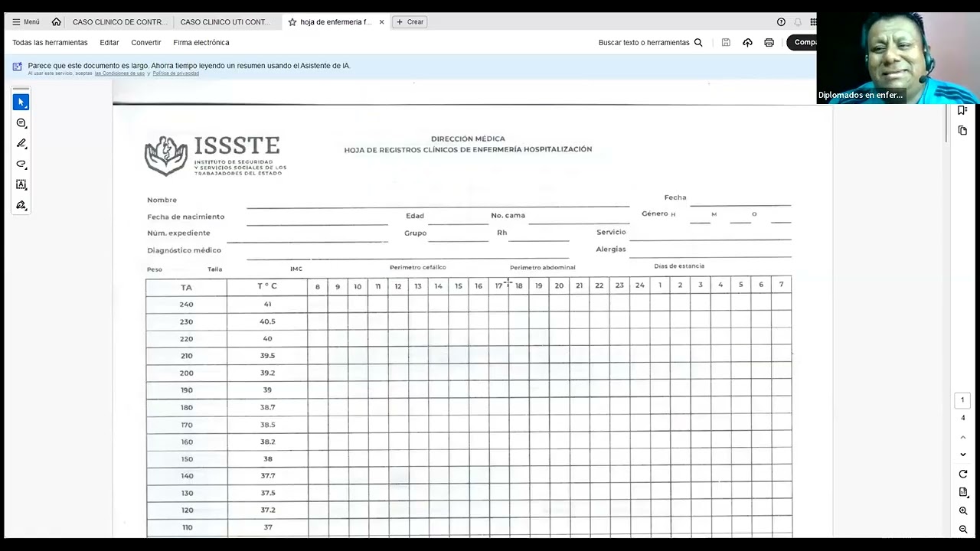Click the TA value 240 cell
Viewport: 980px width, 551px height.
point(186,305)
